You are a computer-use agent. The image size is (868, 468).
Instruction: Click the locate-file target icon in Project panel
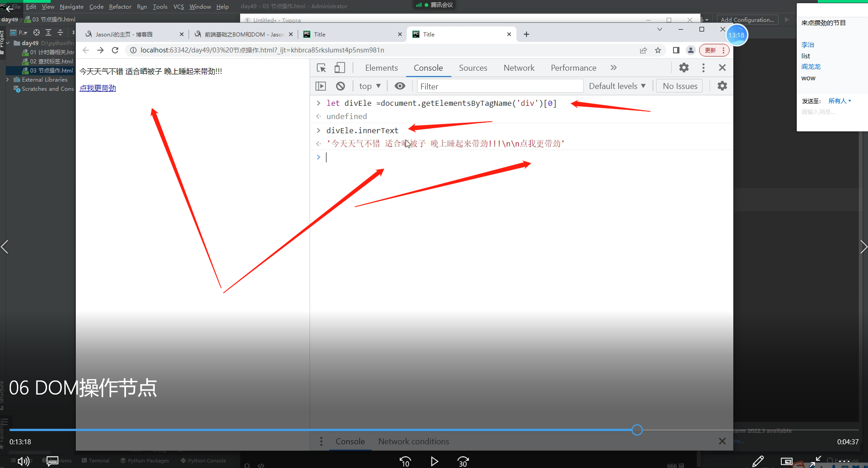coord(37,32)
